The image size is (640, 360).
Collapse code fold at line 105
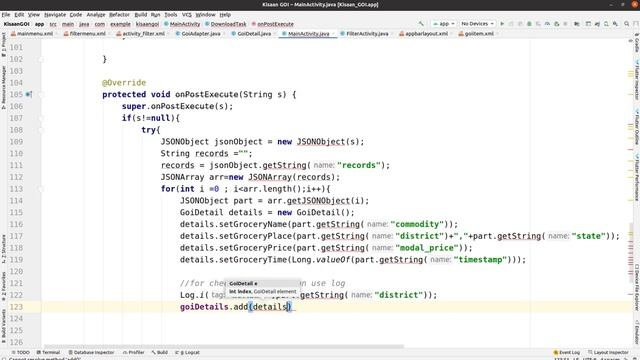click(41, 94)
